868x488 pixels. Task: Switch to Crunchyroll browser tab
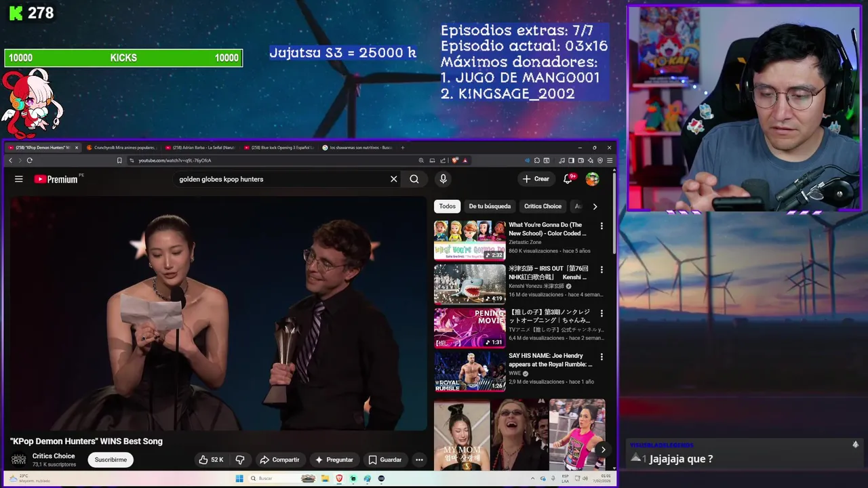tap(122, 147)
